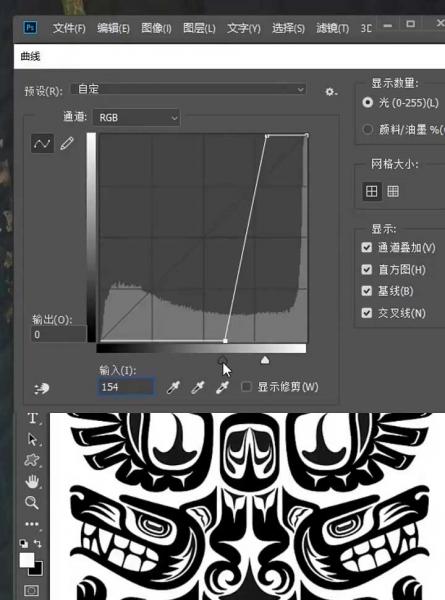Expand the 预设 preset dropdown
The height and width of the screenshot is (600, 445).
point(188,90)
